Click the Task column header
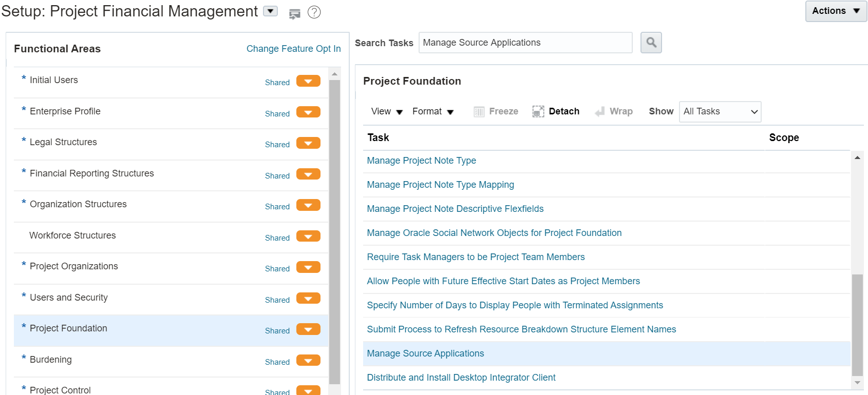Viewport: 868px width, 395px height. 379,137
